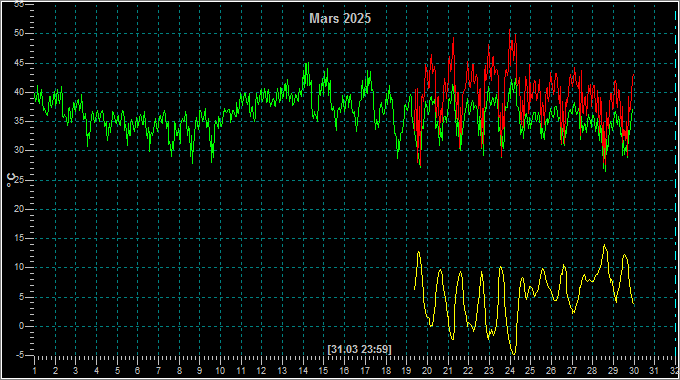680x380 pixels.
Task: Select day 10 on the x-axis
Action: pyautogui.click(x=220, y=371)
